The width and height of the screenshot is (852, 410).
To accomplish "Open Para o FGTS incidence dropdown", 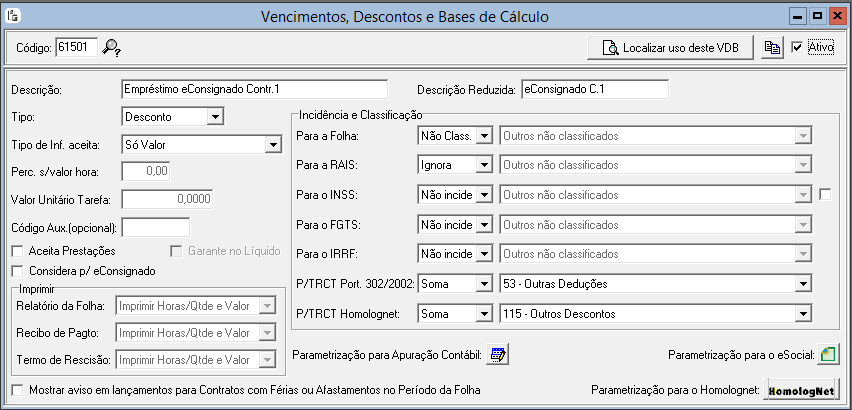I will (484, 224).
